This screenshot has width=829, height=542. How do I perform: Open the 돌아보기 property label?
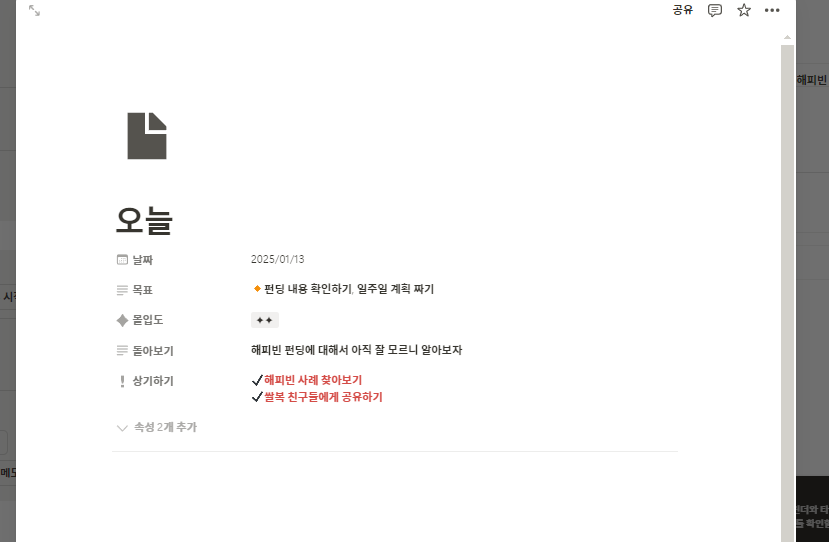coord(153,351)
